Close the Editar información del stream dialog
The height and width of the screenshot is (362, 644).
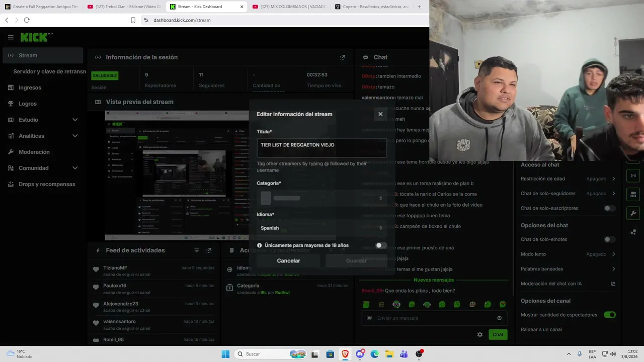pyautogui.click(x=380, y=114)
